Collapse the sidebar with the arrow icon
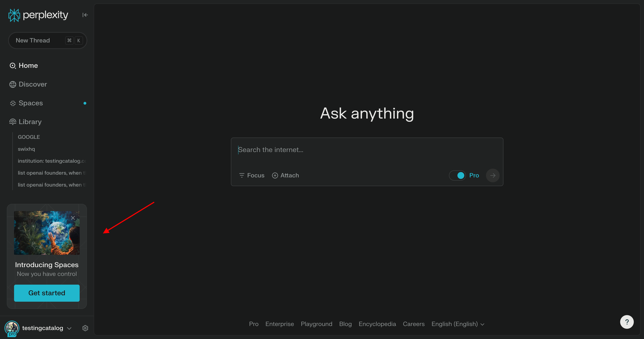 85,15
